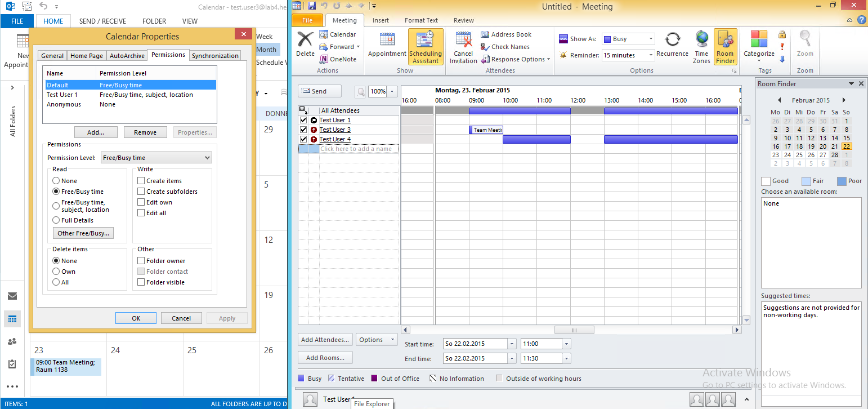Click the Add Rooms button
Screen dimensions: 868x409
pyautogui.click(x=325, y=358)
